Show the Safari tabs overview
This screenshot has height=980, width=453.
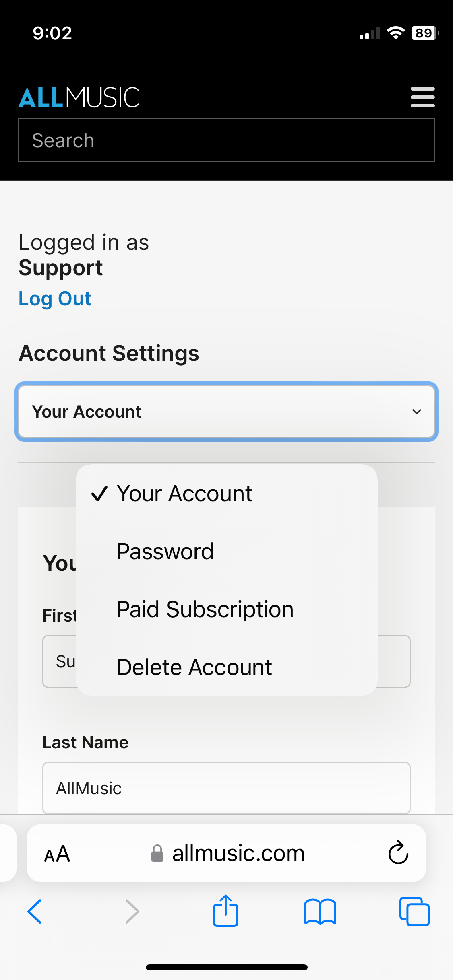[x=414, y=911]
